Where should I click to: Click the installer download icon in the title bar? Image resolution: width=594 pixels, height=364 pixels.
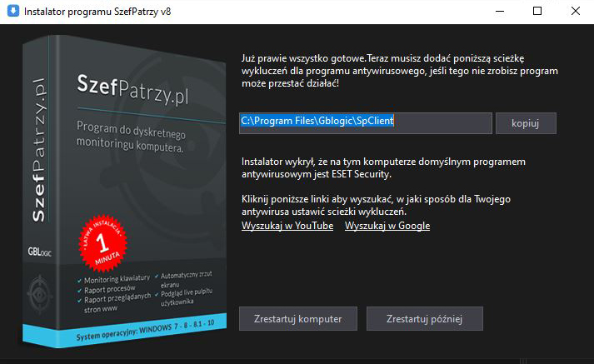click(12, 11)
